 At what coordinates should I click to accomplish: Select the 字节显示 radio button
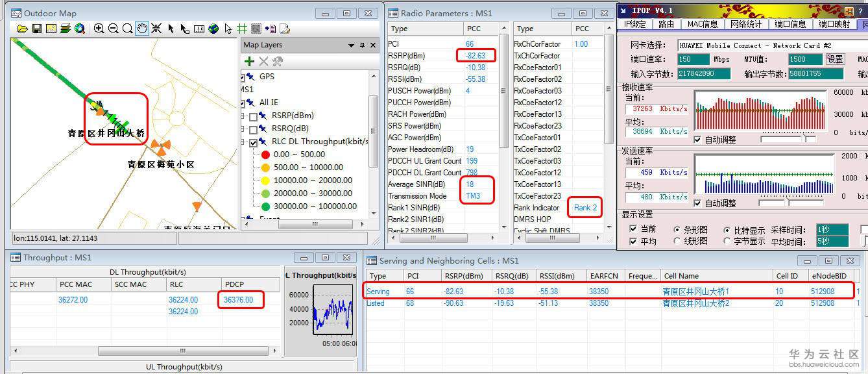pyautogui.click(x=727, y=242)
